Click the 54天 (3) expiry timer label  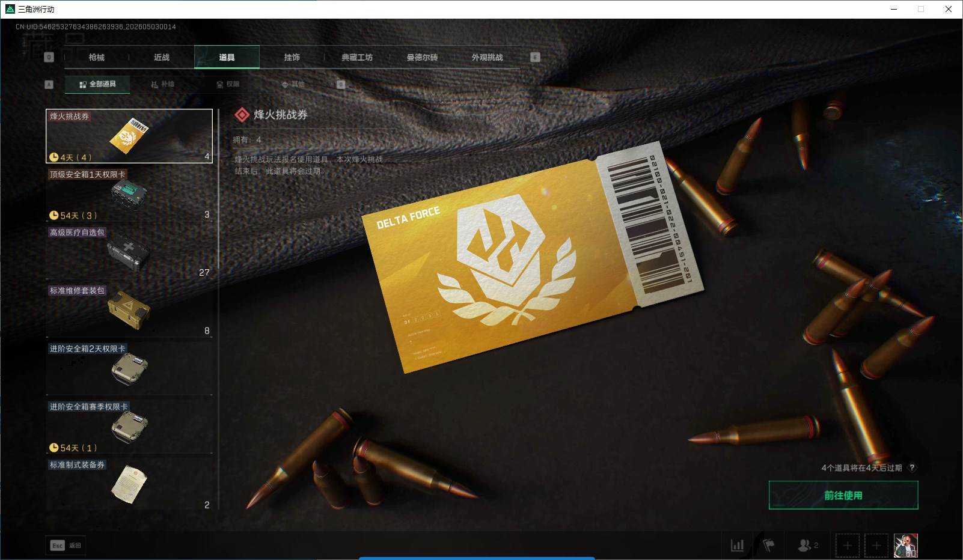(73, 215)
